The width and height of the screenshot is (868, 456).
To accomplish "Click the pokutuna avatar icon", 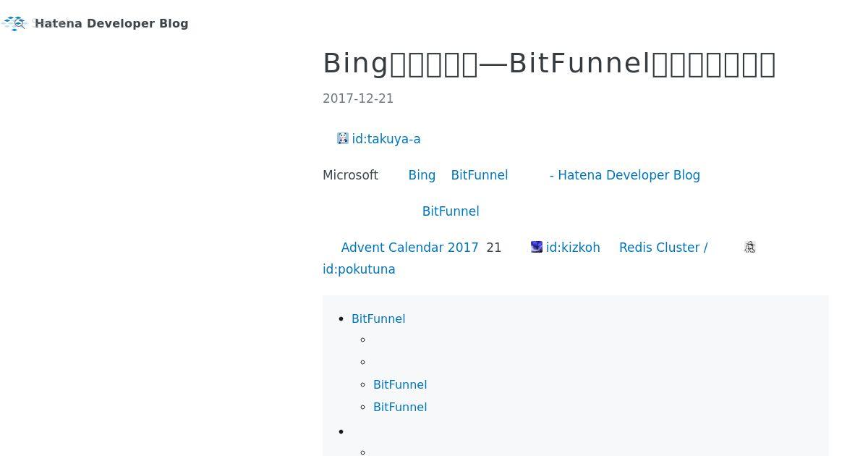I will click(x=749, y=247).
